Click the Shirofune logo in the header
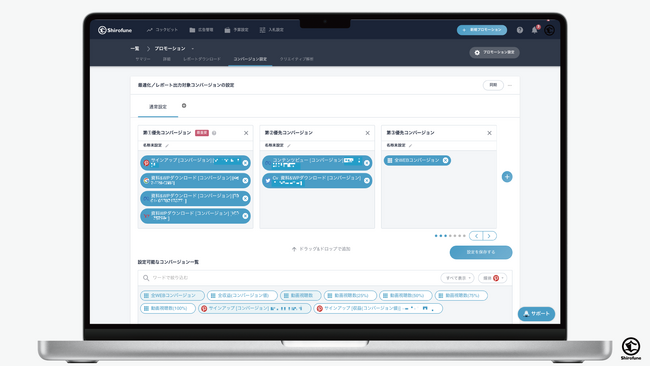 pyautogui.click(x=115, y=30)
